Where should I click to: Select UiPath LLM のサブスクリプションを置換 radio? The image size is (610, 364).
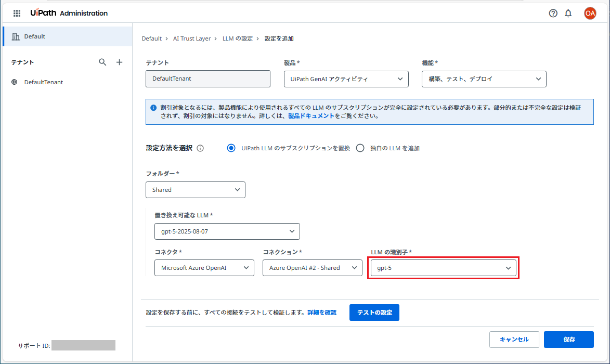231,148
